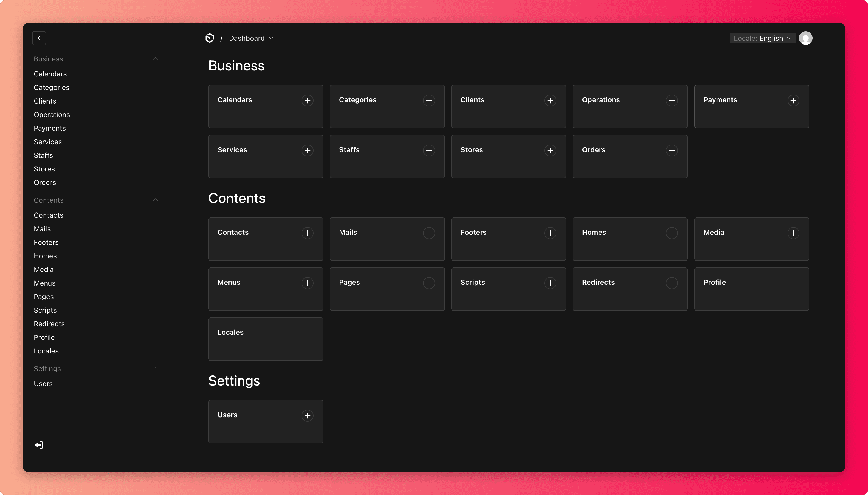This screenshot has width=868, height=495.
Task: Click the logout icon at sidebar bottom
Action: click(39, 445)
